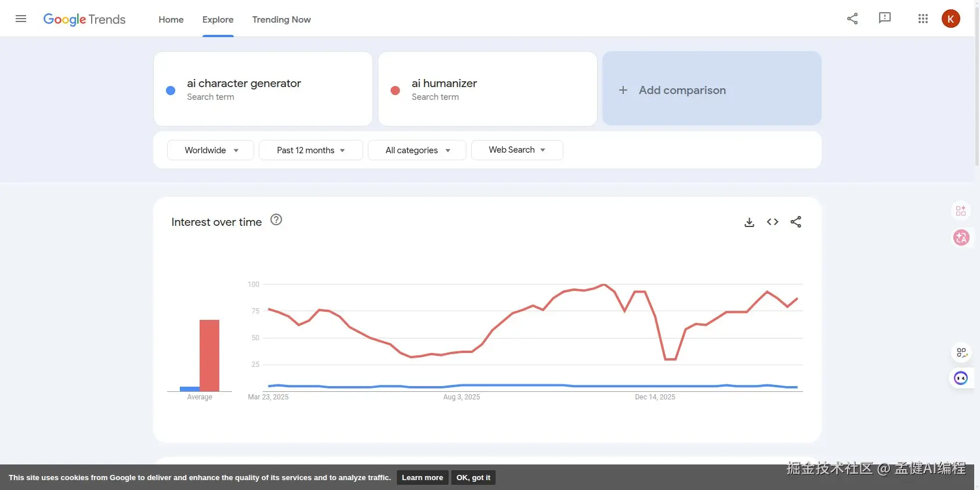The height and width of the screenshot is (490, 980).
Task: Click the share icon in header
Action: click(852, 19)
